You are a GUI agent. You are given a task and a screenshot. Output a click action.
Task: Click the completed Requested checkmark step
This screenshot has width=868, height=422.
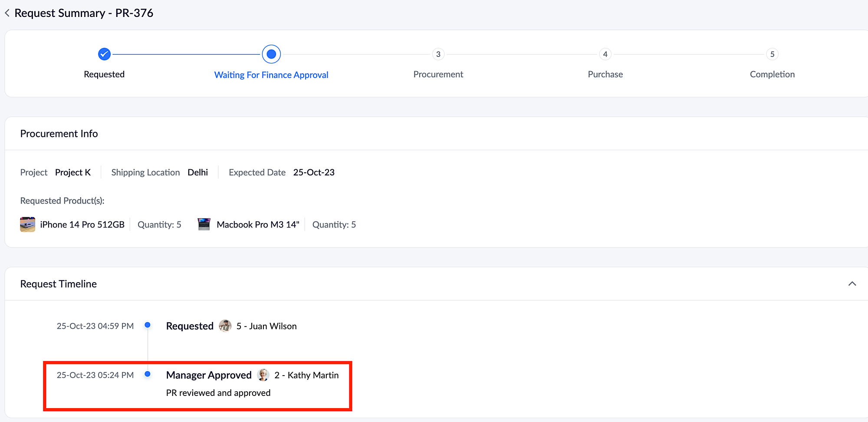tap(104, 54)
